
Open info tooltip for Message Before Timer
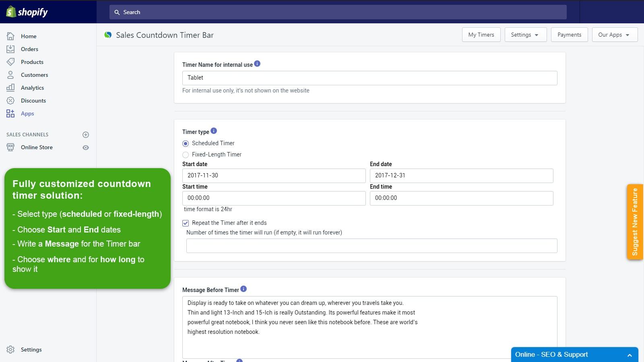coord(244,289)
